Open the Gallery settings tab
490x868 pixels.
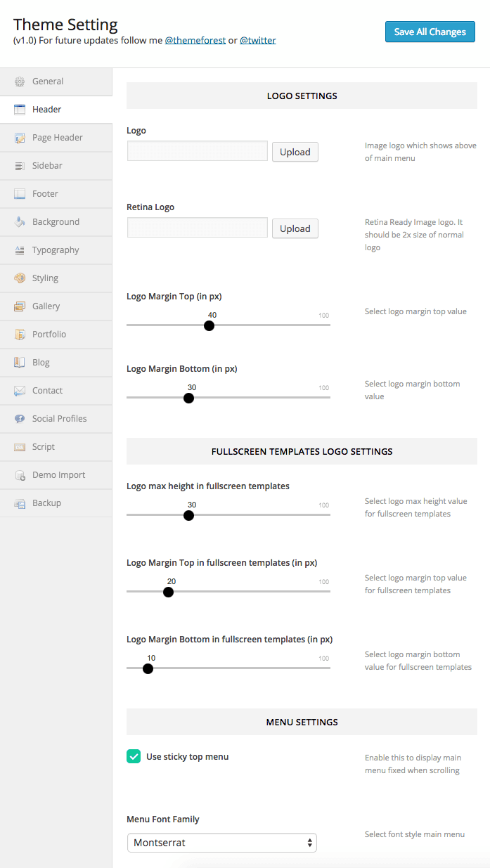click(x=56, y=306)
